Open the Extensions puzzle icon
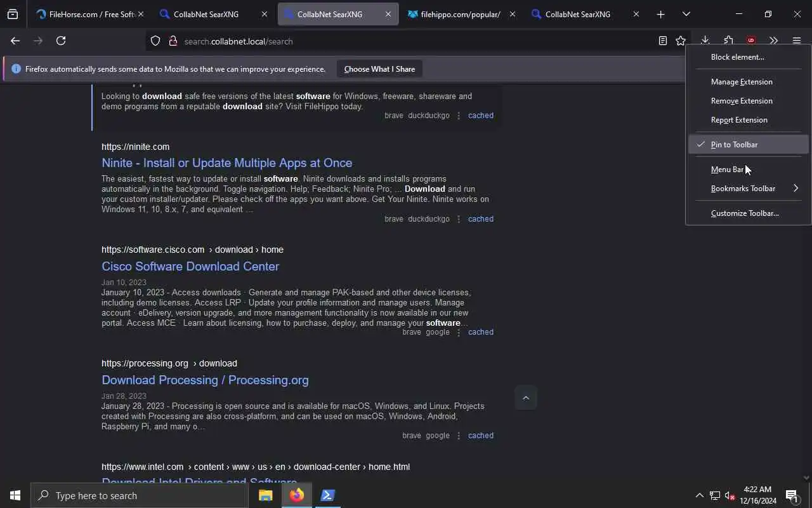Viewport: 812px width, 508px height. [728, 40]
